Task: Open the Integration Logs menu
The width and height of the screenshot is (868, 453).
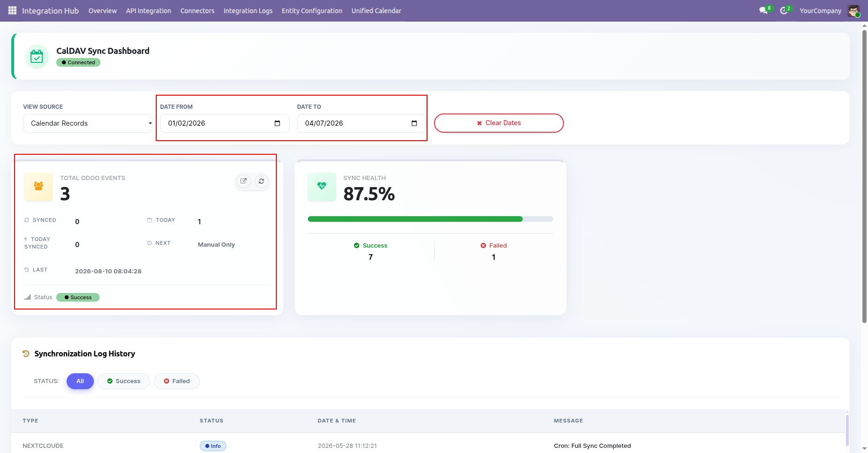Action: click(x=248, y=10)
